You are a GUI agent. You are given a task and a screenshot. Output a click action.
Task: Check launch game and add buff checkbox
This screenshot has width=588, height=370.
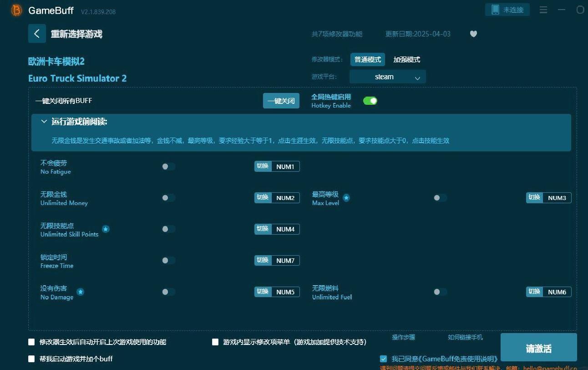[31, 359]
